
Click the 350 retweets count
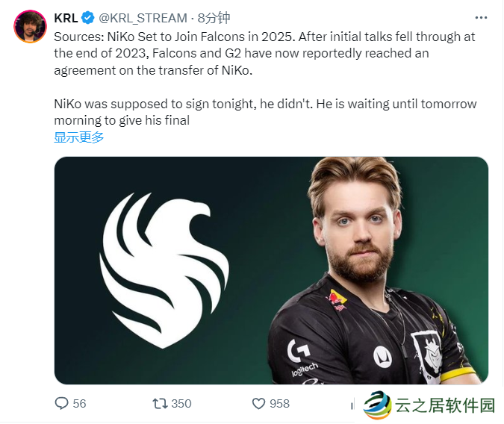coord(181,403)
